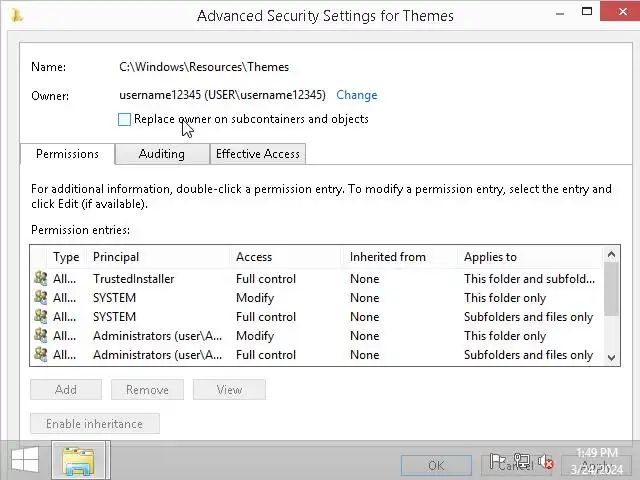Sort entries by the Inherited from column
The width and height of the screenshot is (640, 480).
click(x=388, y=257)
